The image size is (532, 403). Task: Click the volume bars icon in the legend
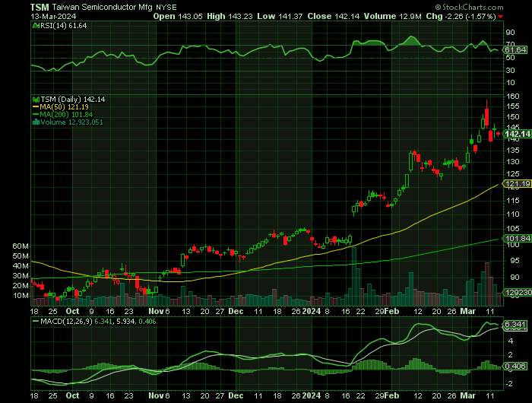[x=36, y=122]
